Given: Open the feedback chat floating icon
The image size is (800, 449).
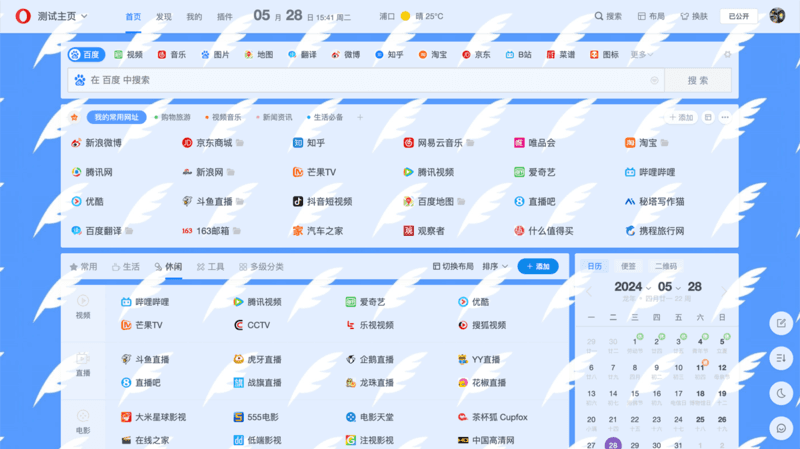Looking at the screenshot, I should pos(781,428).
